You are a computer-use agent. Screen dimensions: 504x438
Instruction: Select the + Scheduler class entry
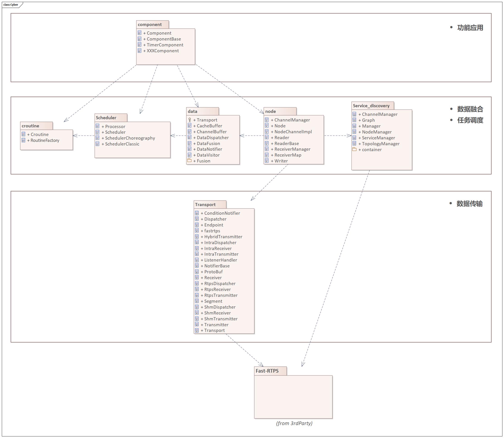[x=113, y=132]
